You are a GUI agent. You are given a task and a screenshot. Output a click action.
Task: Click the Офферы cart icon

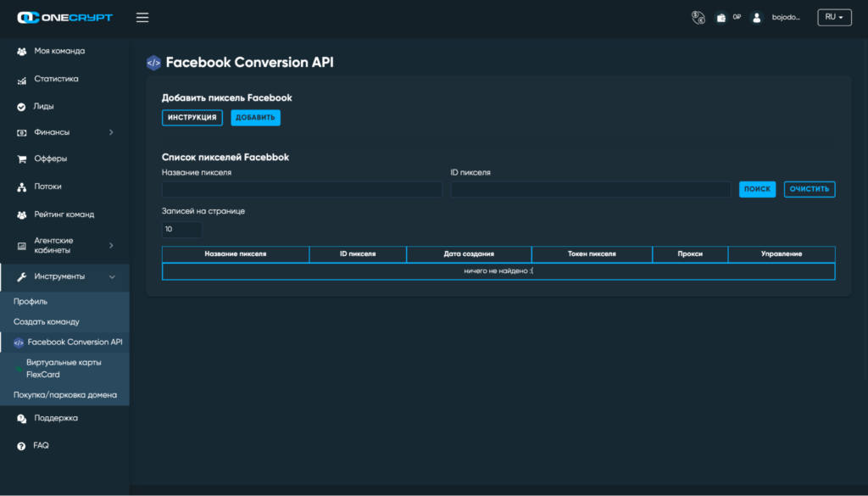click(x=21, y=159)
